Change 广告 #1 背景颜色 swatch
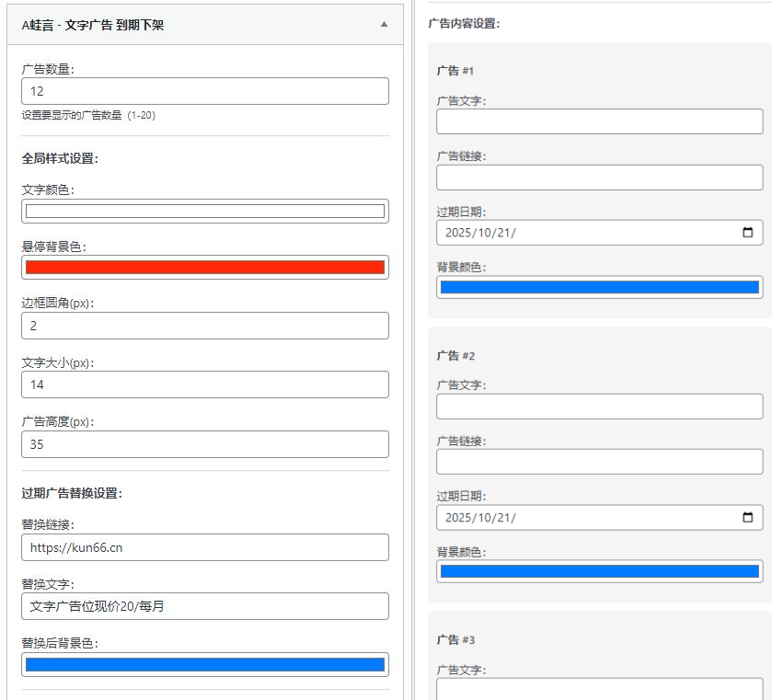Viewport: 784px width, 700px height. click(x=599, y=287)
